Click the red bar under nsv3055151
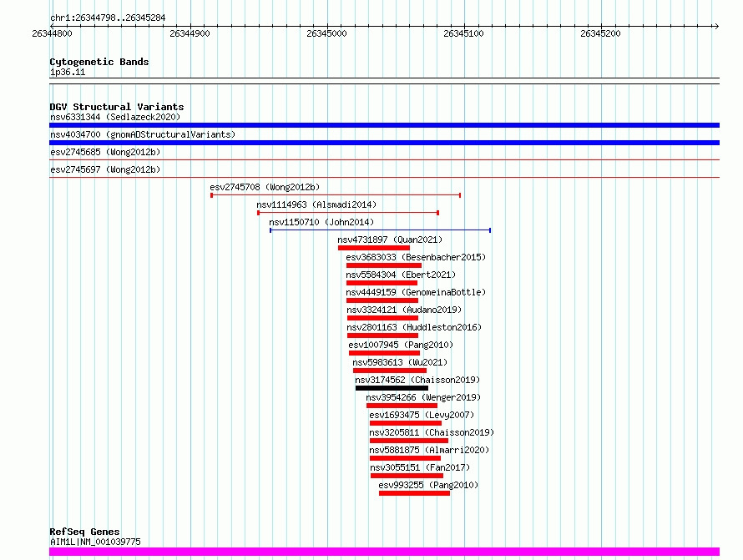 [x=407, y=476]
